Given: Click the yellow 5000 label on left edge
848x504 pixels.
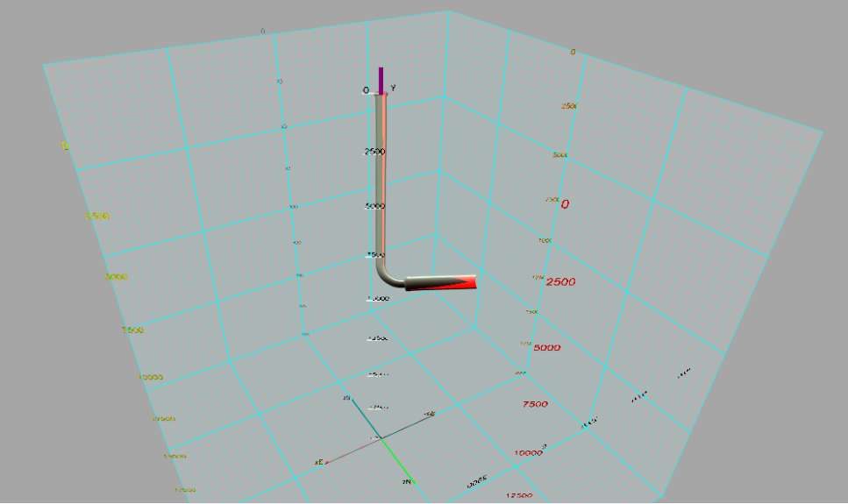Looking at the screenshot, I should pos(116,276).
